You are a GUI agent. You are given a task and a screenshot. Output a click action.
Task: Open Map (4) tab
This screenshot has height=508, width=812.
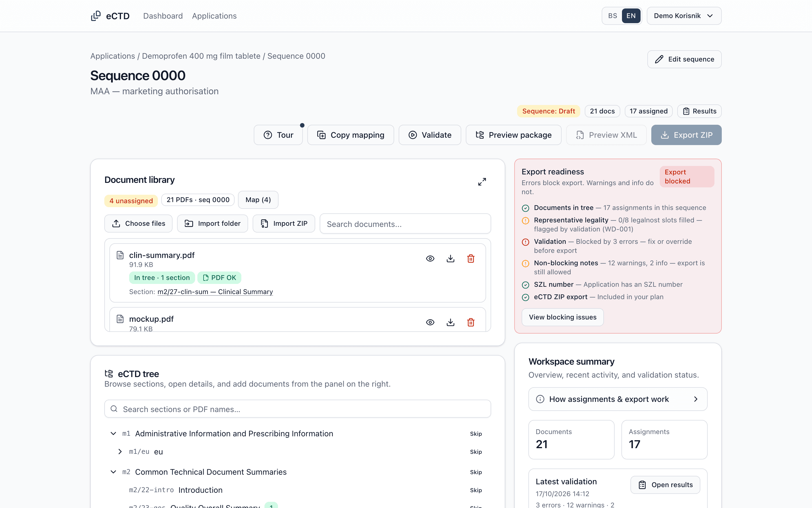258,200
